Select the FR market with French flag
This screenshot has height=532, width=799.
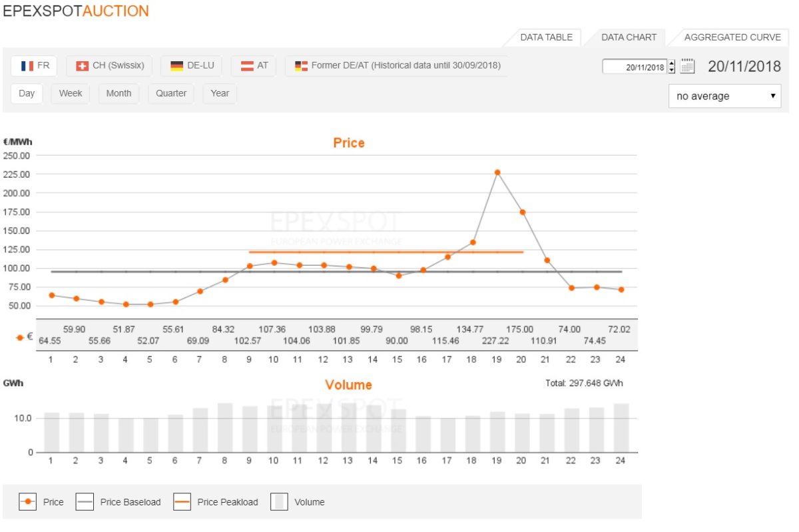[34, 66]
